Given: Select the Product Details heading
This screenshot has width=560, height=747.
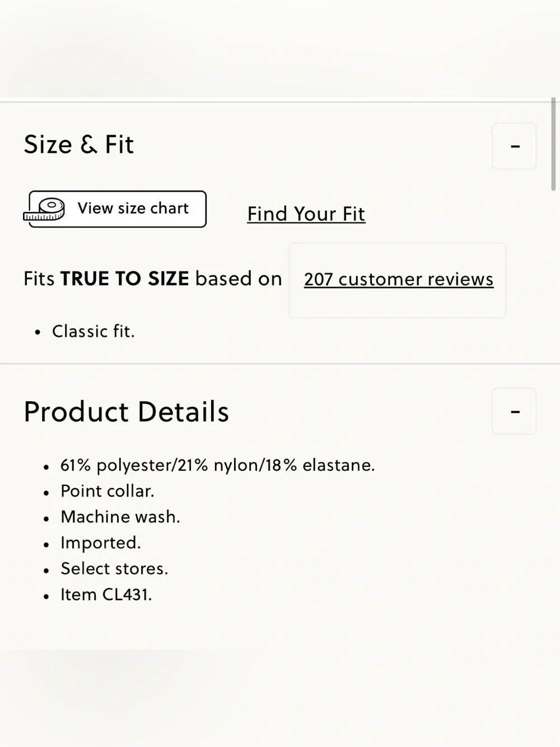Looking at the screenshot, I should point(127,412).
